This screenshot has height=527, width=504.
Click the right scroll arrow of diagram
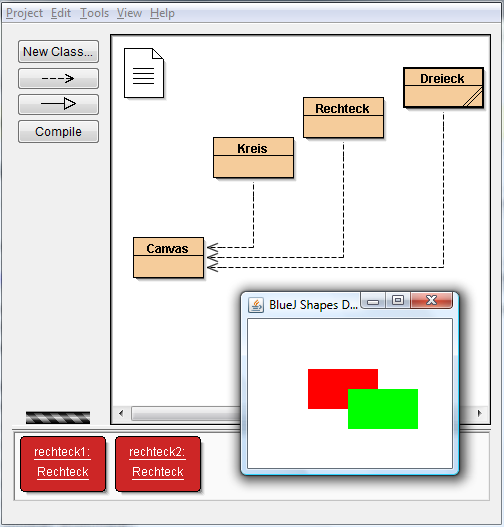pyautogui.click(x=479, y=413)
